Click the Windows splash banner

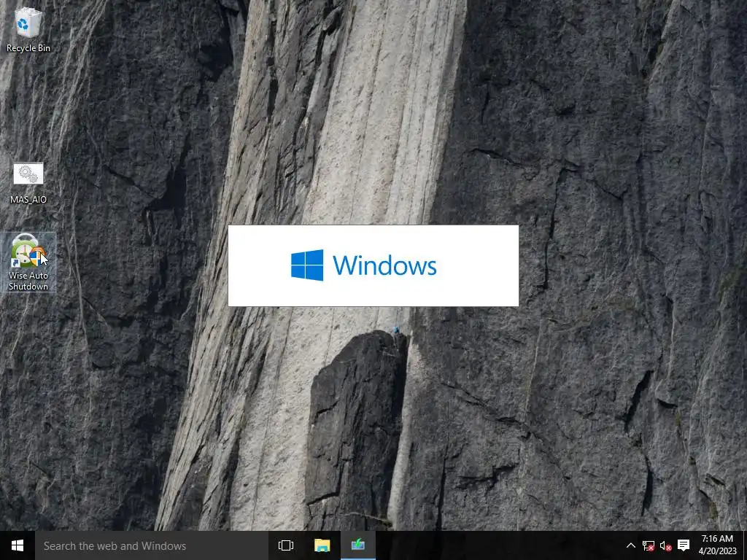coord(373,265)
